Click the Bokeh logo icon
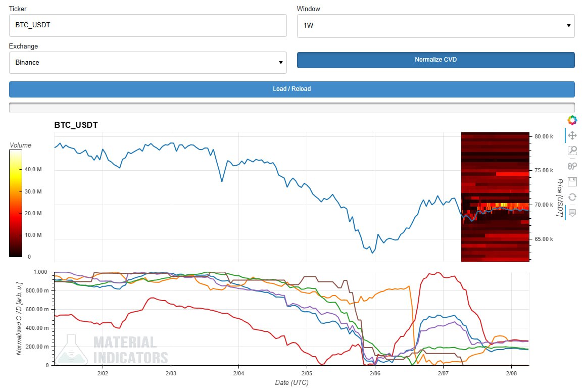The height and width of the screenshot is (392, 584). point(572,120)
